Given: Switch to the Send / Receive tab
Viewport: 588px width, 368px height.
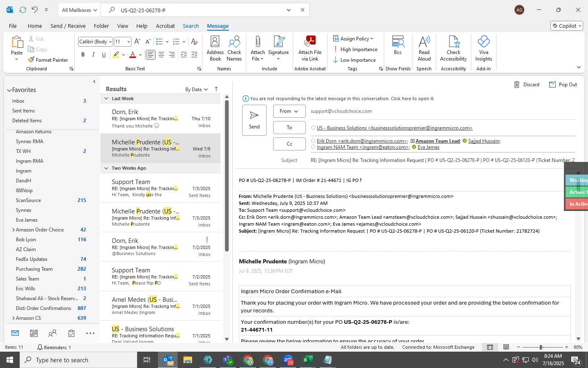Looking at the screenshot, I should point(68,26).
